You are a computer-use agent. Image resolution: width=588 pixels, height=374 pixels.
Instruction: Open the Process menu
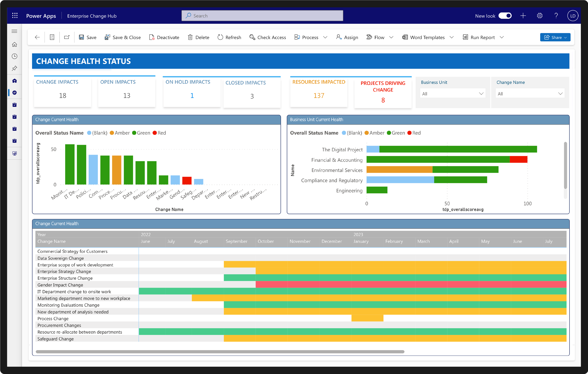tap(310, 37)
